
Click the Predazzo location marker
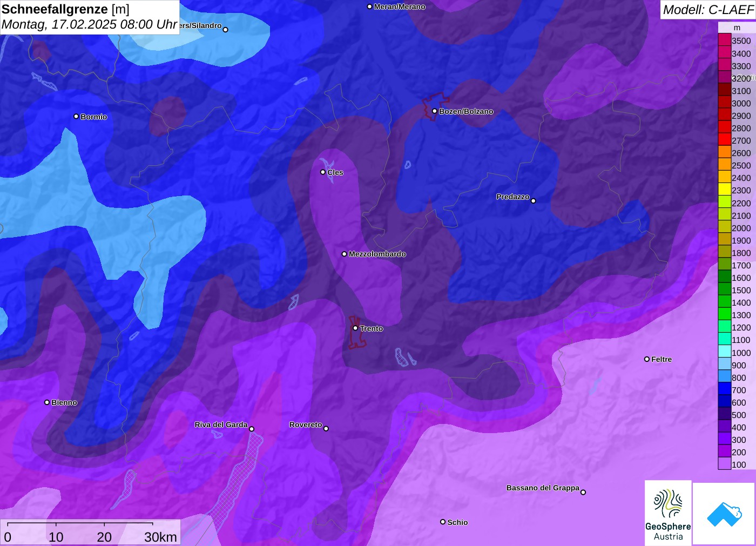[x=534, y=201]
